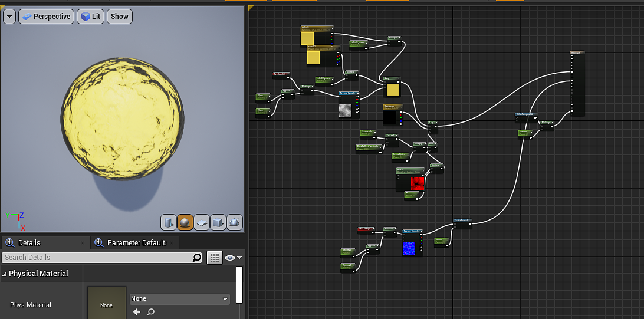Select the Exponent parameter node

[x=368, y=133]
